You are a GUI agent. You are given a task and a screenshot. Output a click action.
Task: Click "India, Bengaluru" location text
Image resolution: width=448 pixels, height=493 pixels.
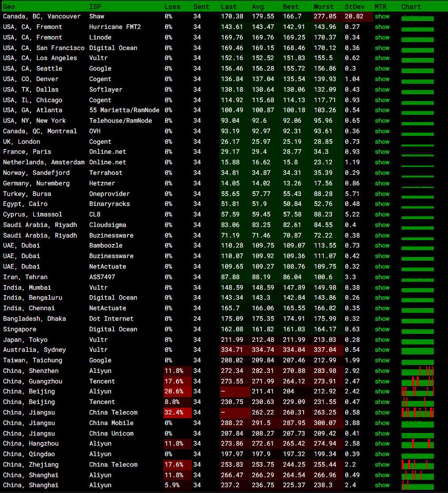[x=33, y=298]
